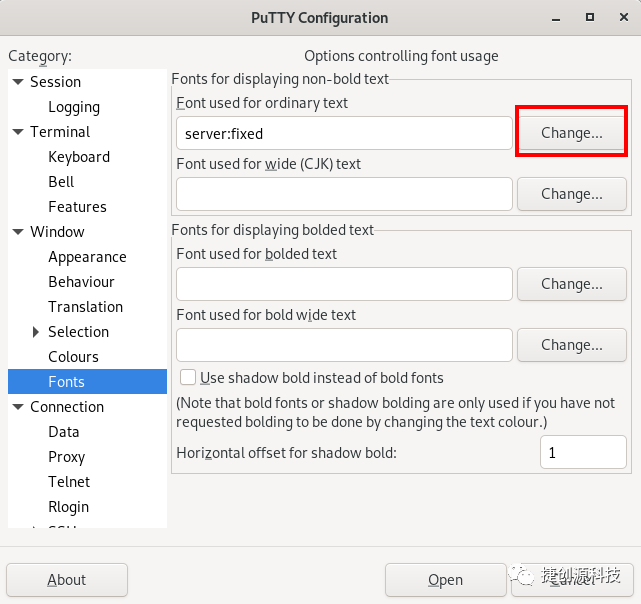Open Change dialog for ordinary text font
The image size is (641, 604).
point(572,133)
